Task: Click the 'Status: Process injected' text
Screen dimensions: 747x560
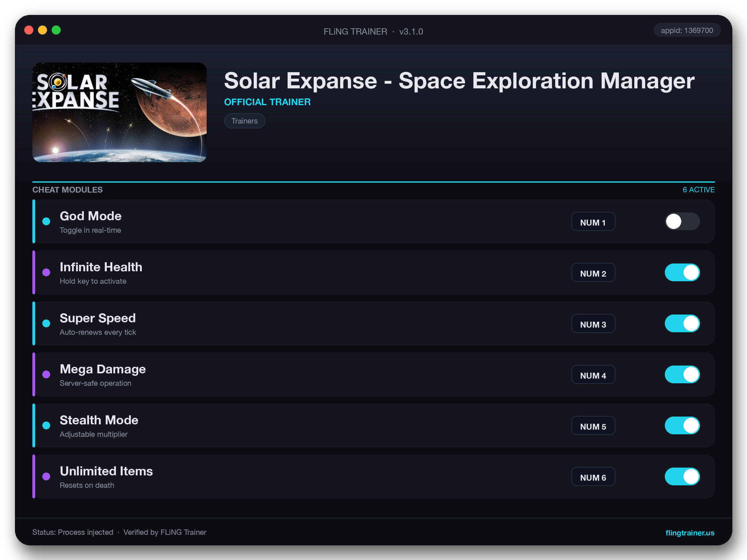Action: (73, 532)
